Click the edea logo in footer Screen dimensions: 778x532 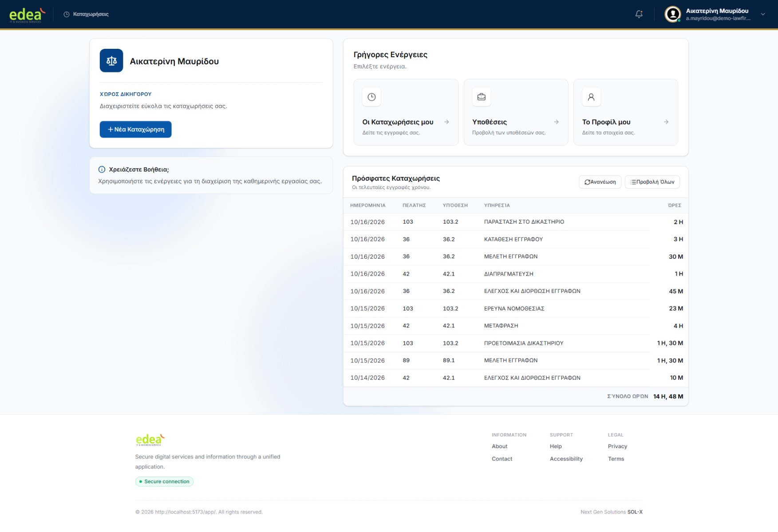point(150,440)
